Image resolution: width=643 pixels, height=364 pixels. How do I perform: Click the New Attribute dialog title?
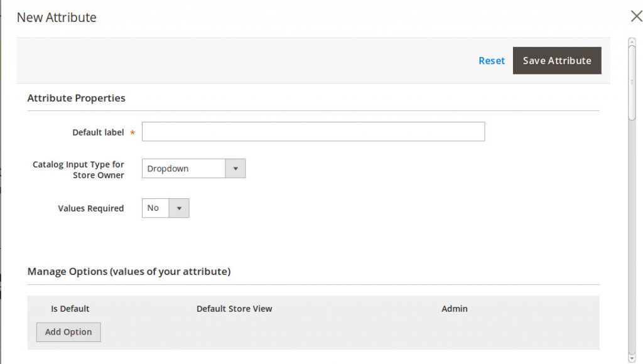click(57, 18)
